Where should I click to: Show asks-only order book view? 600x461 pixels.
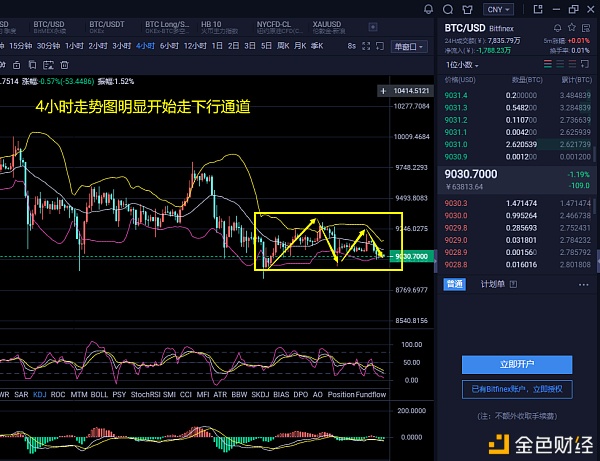[x=572, y=64]
